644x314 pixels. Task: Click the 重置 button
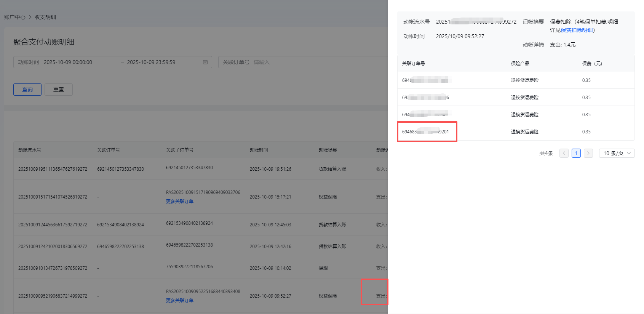pos(59,90)
